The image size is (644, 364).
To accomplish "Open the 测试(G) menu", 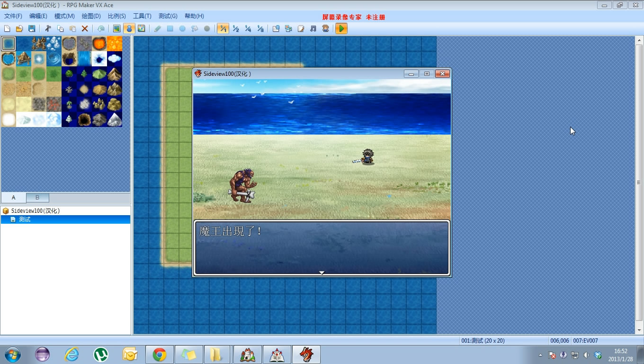I will coord(168,16).
